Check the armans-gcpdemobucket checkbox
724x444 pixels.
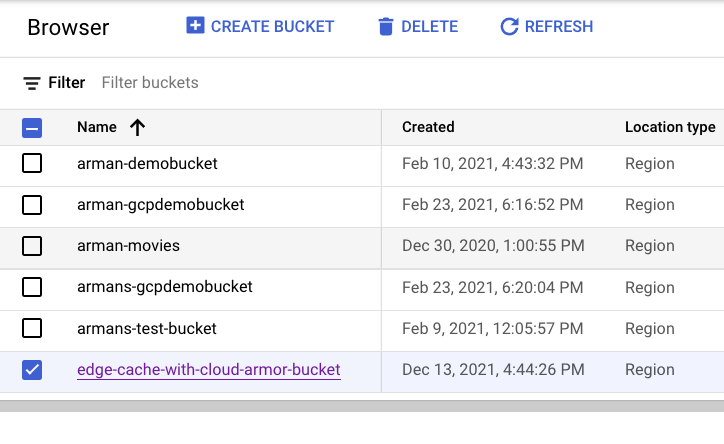coord(32,287)
